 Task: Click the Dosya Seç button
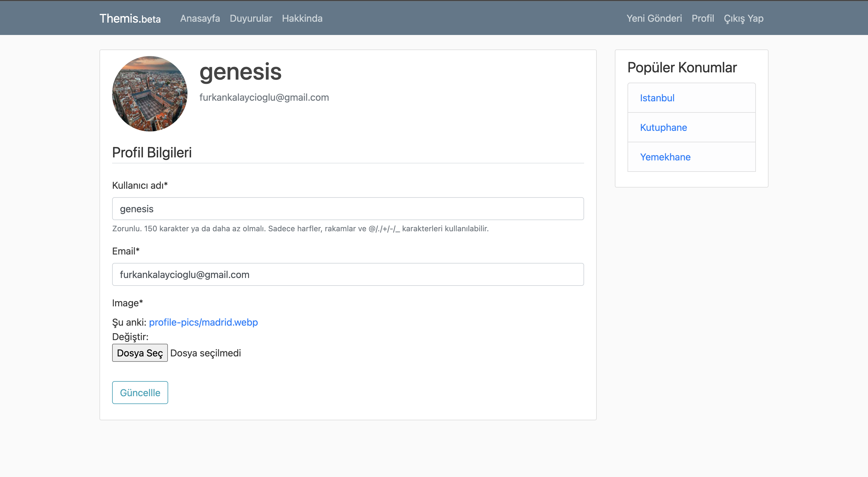pyautogui.click(x=140, y=352)
